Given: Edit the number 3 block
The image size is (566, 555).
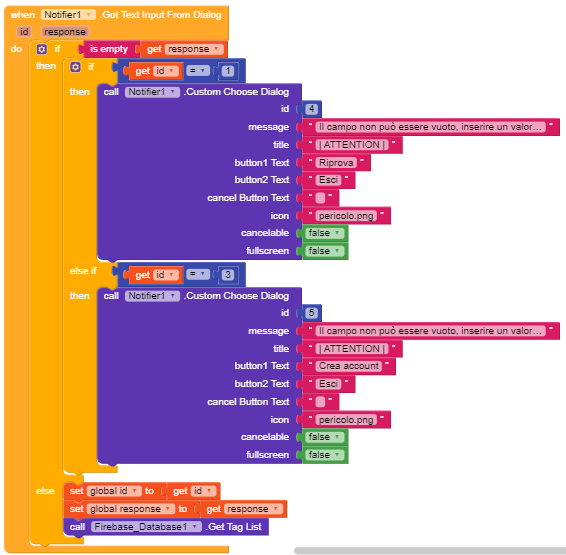Looking at the screenshot, I should [x=228, y=275].
